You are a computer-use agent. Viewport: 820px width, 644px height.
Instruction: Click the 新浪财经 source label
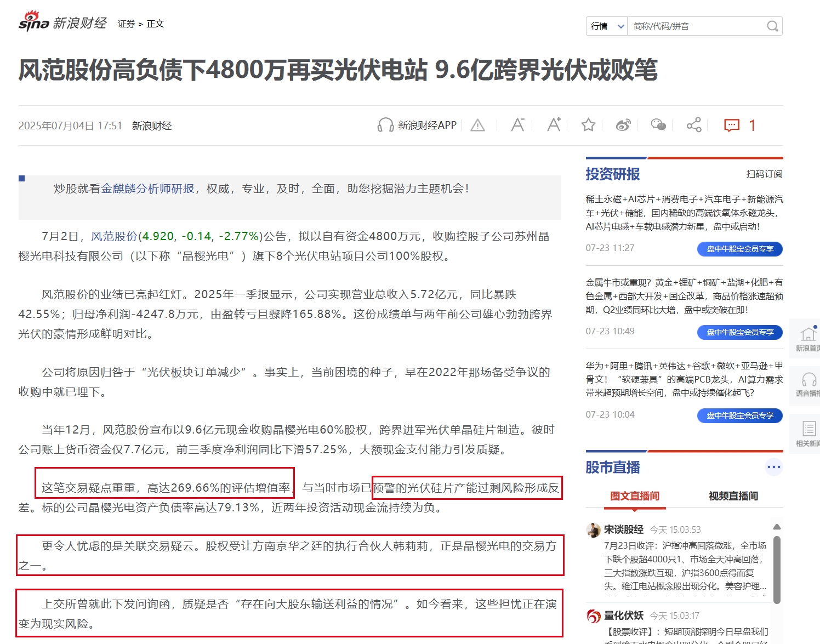pos(152,126)
